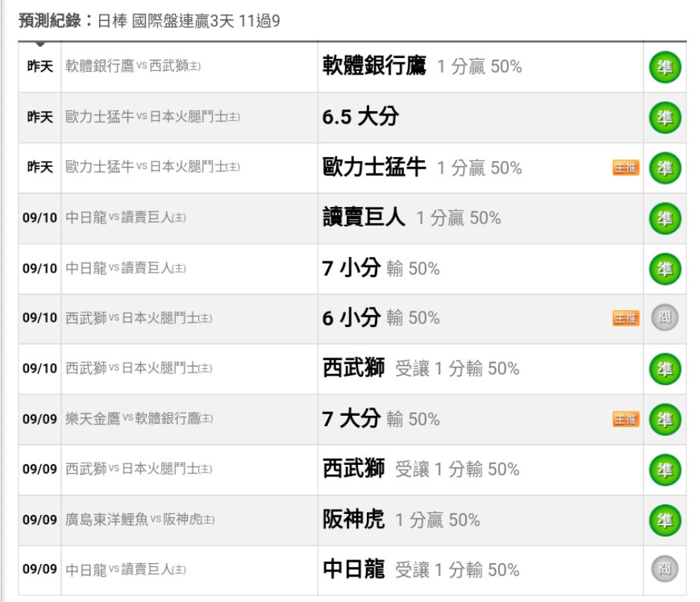Screen dimensions: 700x602
Task: Select the 歐力士猛牛 1 分贏 prediction
Action: [x=422, y=168]
